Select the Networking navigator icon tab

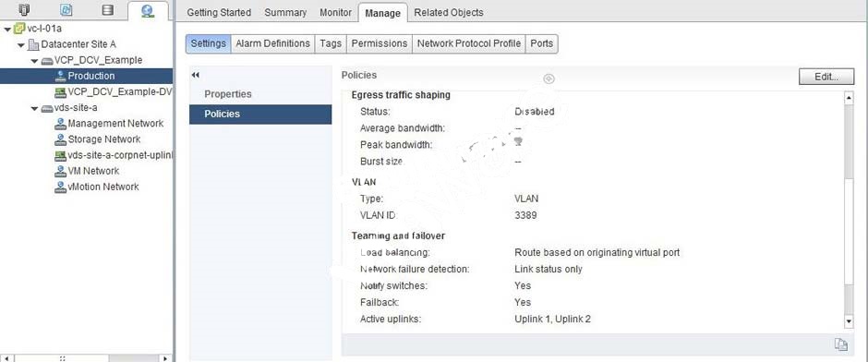click(x=148, y=10)
